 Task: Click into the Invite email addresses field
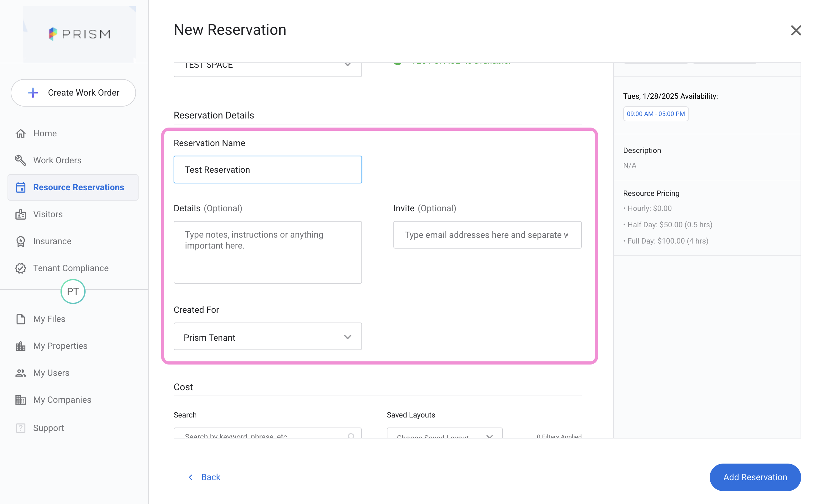487,235
